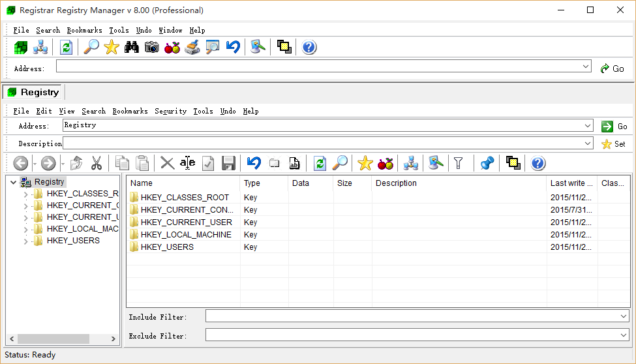Sort by the Last write column header
636x364 pixels.
pyautogui.click(x=571, y=183)
